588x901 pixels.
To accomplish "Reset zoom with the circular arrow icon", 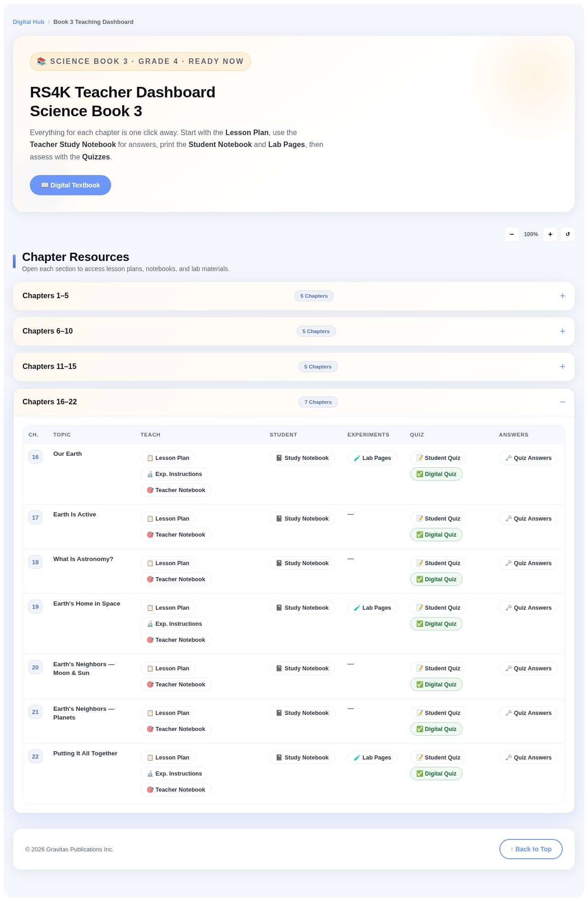I will pyautogui.click(x=568, y=234).
